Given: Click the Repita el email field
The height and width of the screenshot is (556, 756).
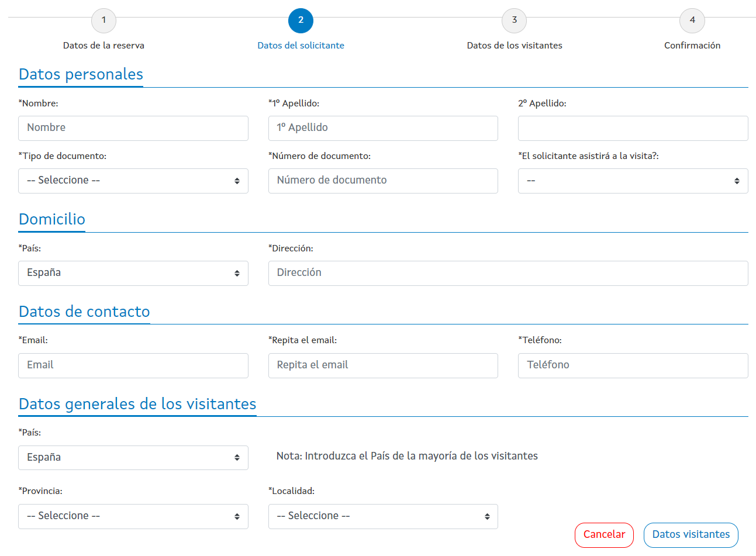Looking at the screenshot, I should (383, 365).
